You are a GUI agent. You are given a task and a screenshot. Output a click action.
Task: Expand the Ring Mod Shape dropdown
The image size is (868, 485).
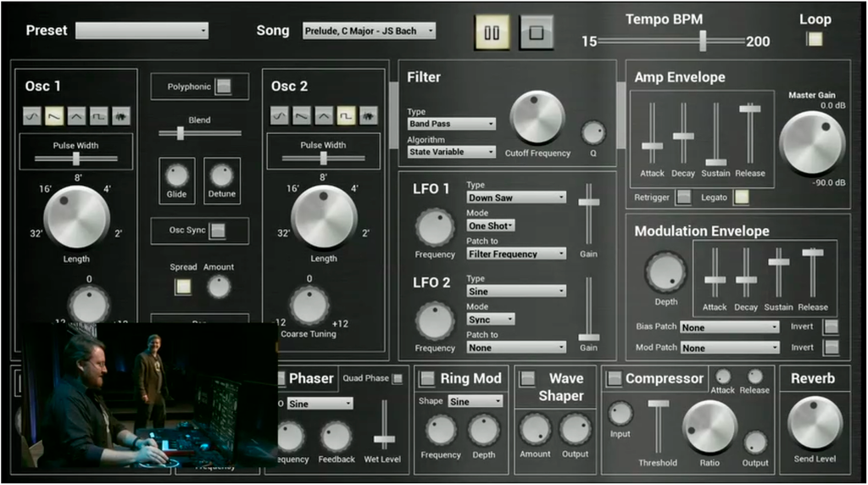475,401
